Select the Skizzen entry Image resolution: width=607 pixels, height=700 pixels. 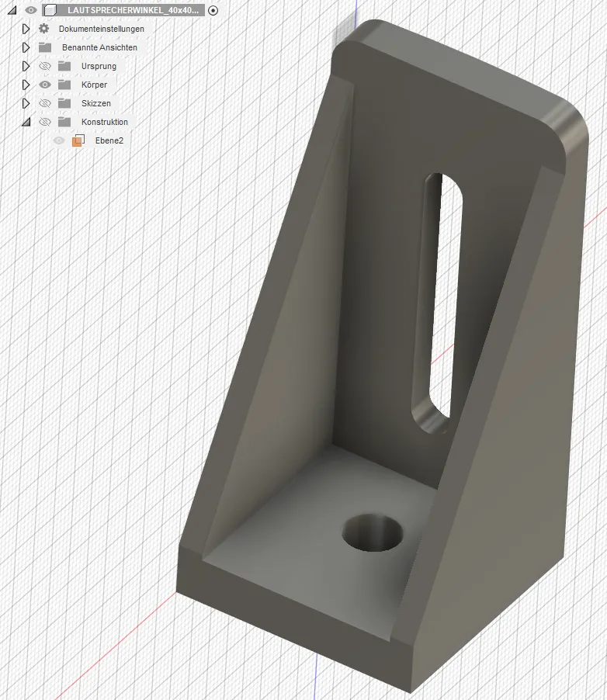coord(96,103)
